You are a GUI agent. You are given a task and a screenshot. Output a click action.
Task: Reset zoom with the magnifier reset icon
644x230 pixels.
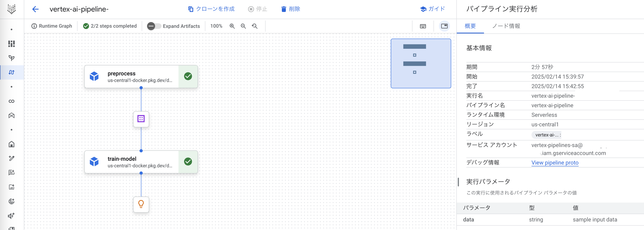point(254,26)
